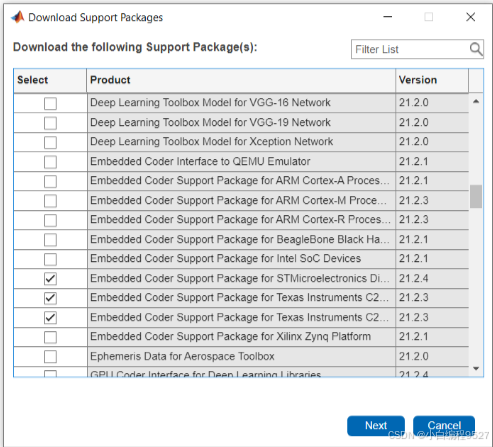Sort by the Select column header

coord(50,80)
